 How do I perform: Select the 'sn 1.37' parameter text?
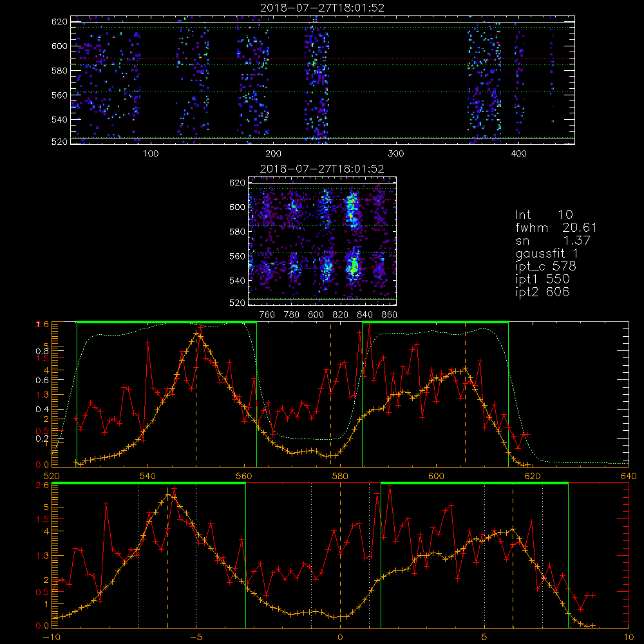553,240
